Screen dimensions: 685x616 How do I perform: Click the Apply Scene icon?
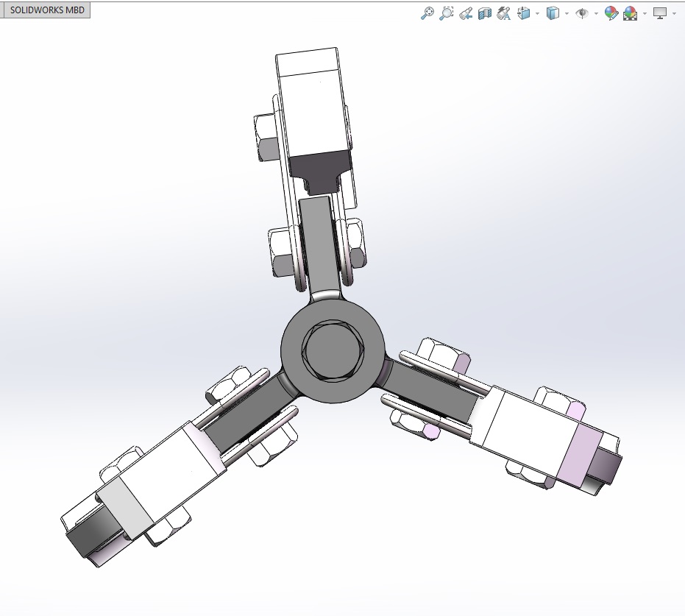pyautogui.click(x=630, y=13)
